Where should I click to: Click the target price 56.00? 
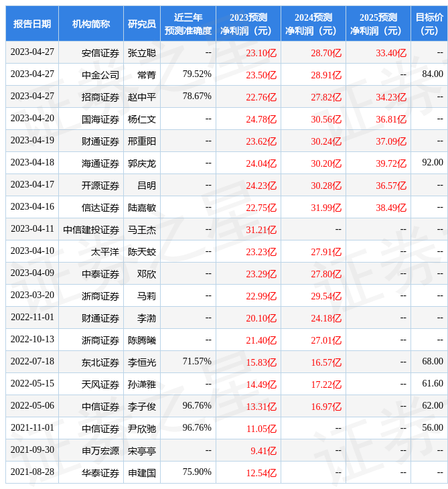click(x=433, y=427)
